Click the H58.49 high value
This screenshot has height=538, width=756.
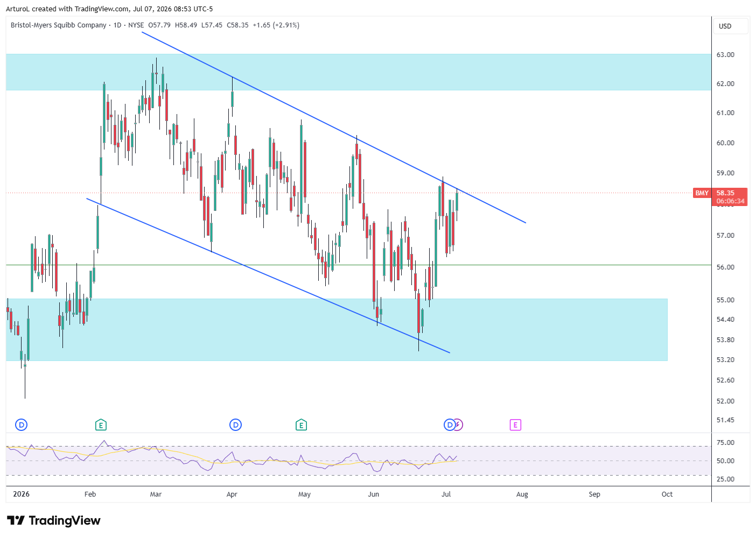(186, 25)
